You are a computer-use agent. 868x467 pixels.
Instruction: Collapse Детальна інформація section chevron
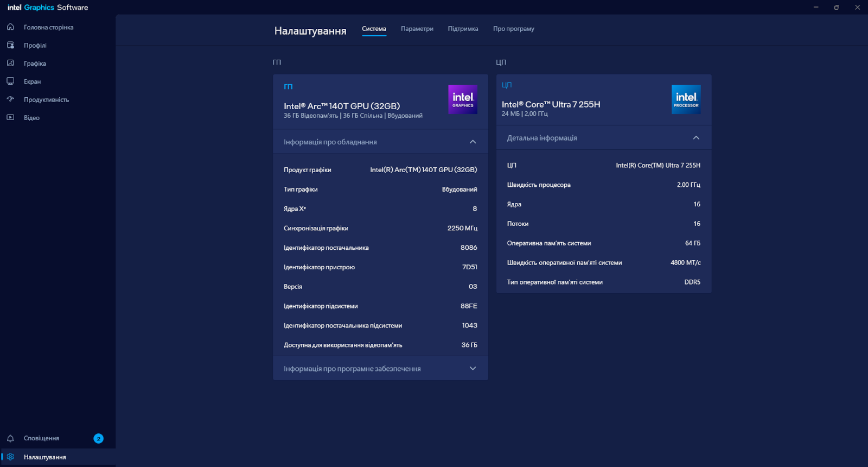[696, 138]
